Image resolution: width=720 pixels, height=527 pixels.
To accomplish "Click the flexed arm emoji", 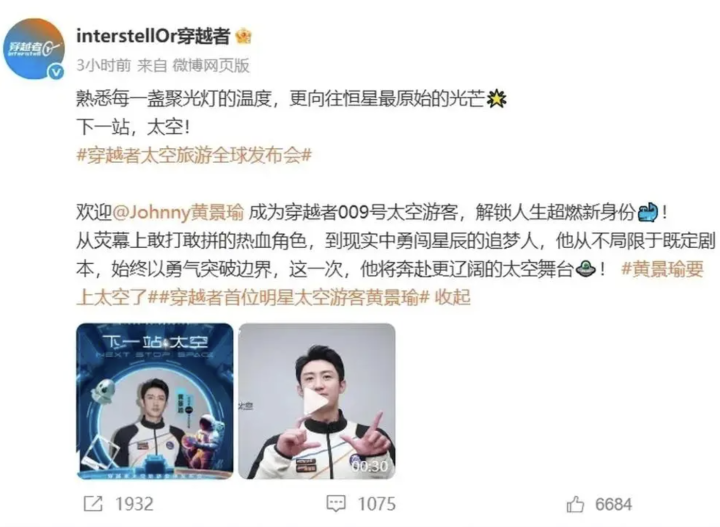I will click(648, 213).
